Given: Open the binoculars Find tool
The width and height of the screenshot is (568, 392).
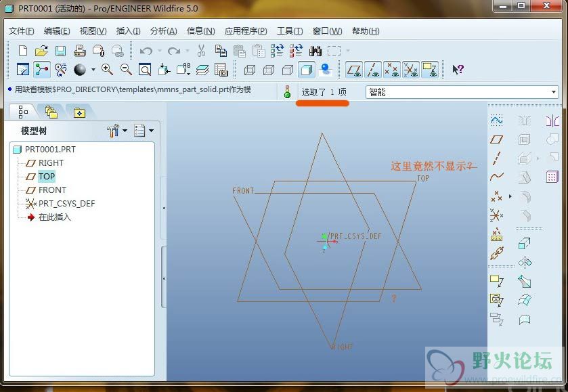Looking at the screenshot, I should (315, 51).
